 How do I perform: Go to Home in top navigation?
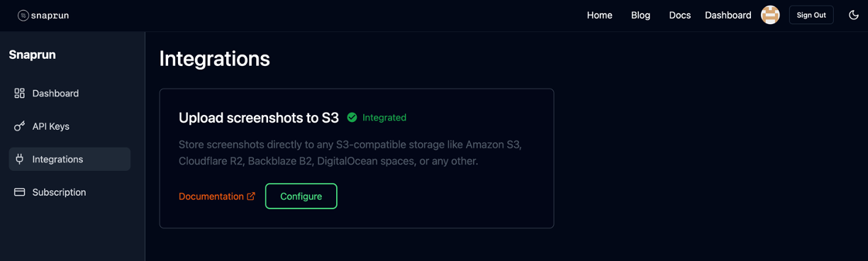(599, 15)
